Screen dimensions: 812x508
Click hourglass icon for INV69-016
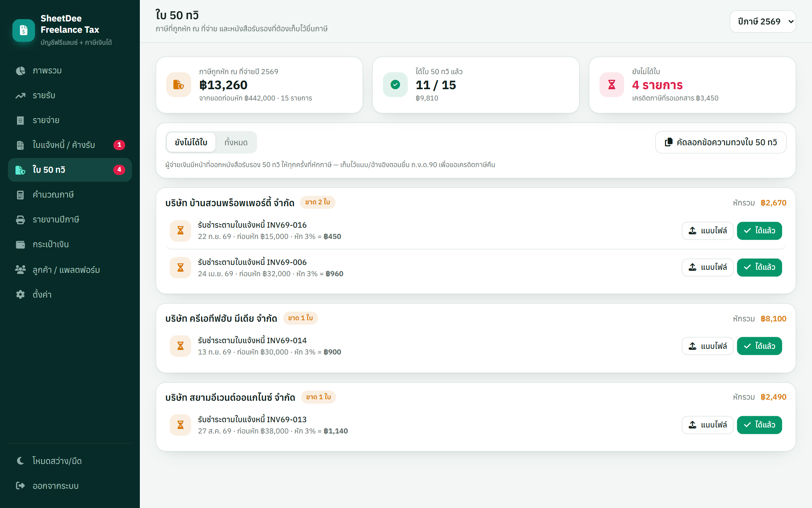pyautogui.click(x=180, y=230)
